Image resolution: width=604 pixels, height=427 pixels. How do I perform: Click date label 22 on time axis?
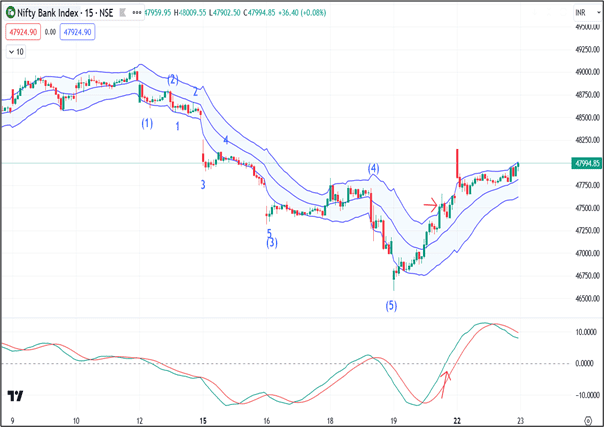coord(457,420)
